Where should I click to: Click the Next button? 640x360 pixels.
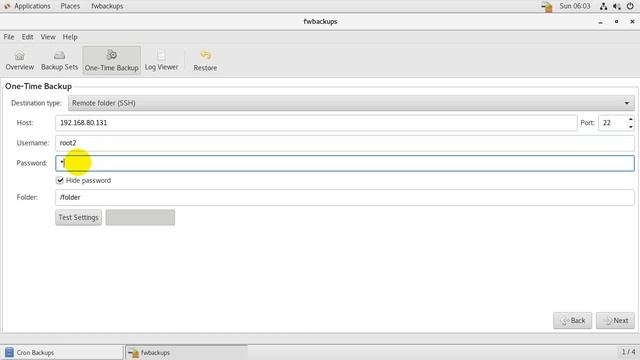616,320
